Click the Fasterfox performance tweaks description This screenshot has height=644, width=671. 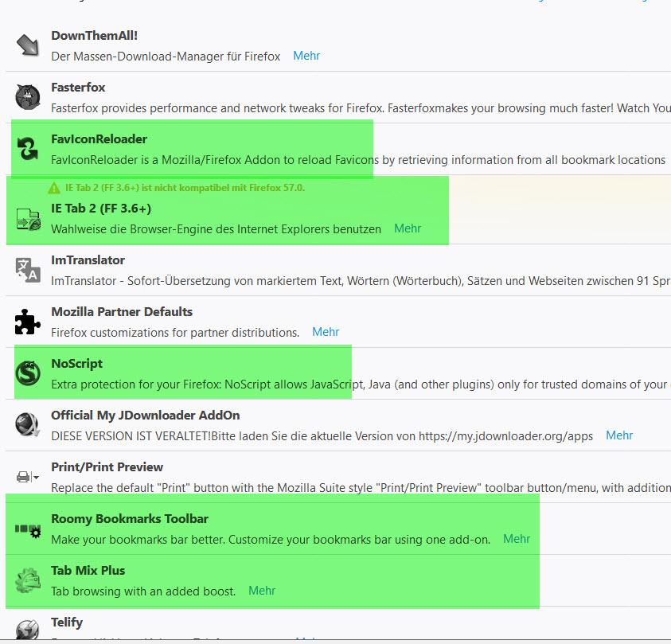point(361,108)
